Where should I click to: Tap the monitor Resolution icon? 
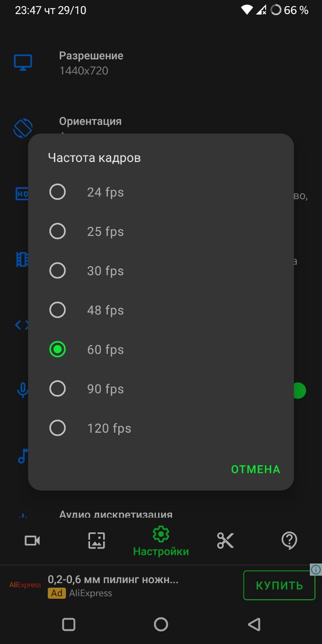click(x=23, y=63)
